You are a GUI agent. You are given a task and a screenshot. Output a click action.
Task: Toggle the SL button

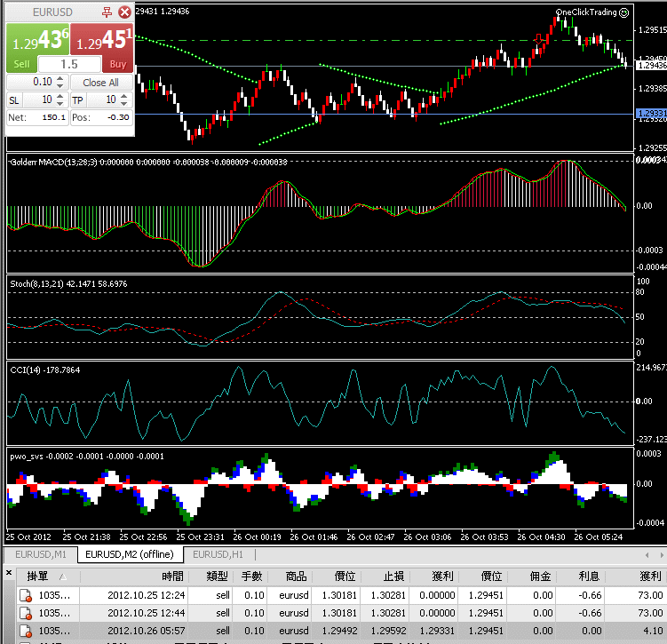(14, 100)
